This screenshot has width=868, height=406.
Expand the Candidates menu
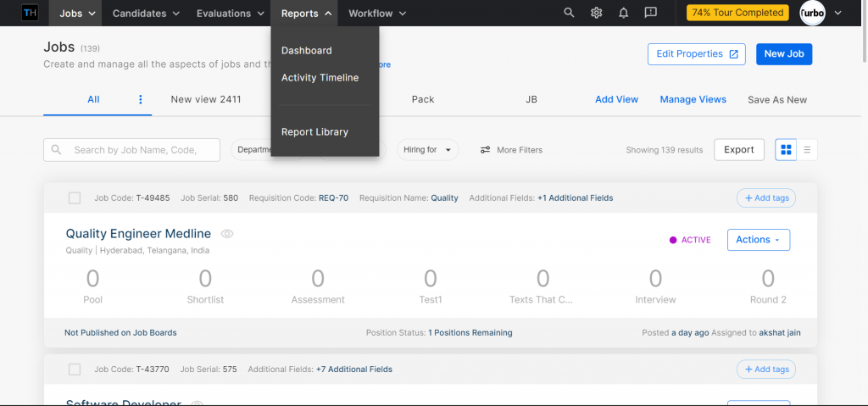146,14
